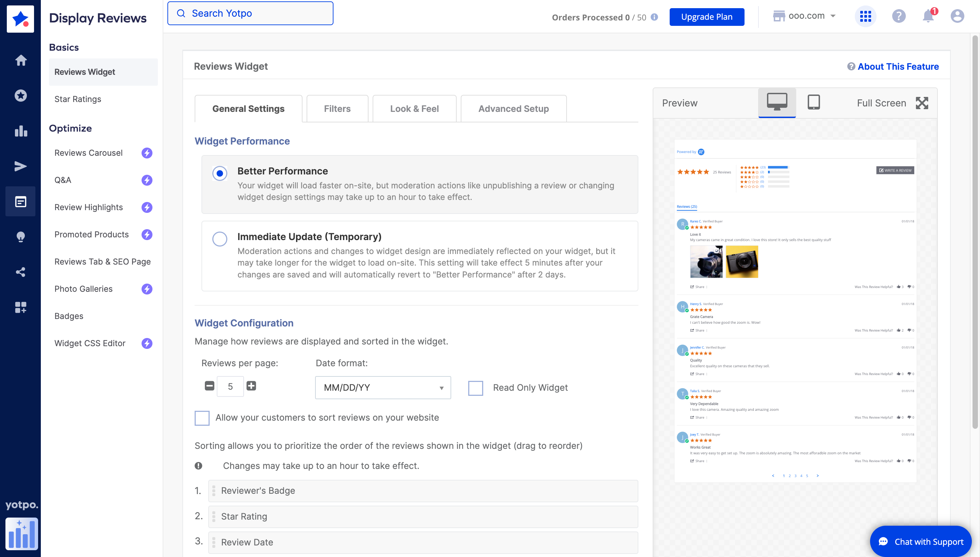Open Reviews Carousel menu item

click(x=88, y=153)
